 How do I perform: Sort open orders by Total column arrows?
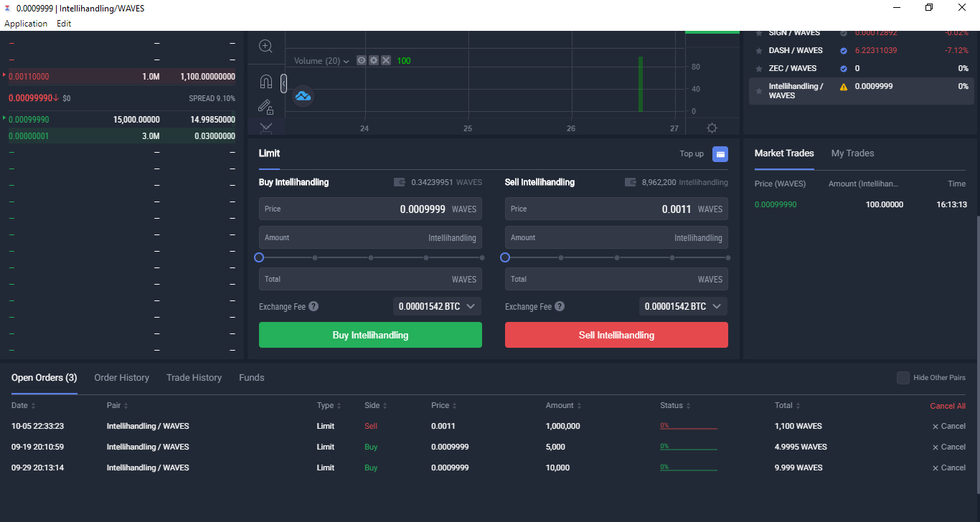798,406
